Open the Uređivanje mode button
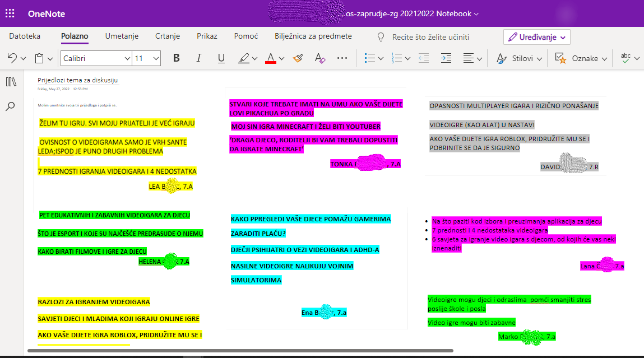Screen dimensions: 644x358 pos(537,37)
